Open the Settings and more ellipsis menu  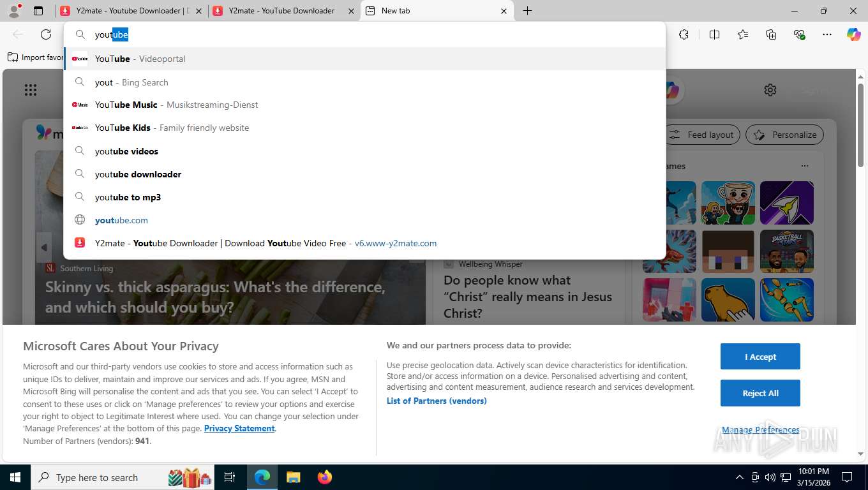[x=827, y=34]
